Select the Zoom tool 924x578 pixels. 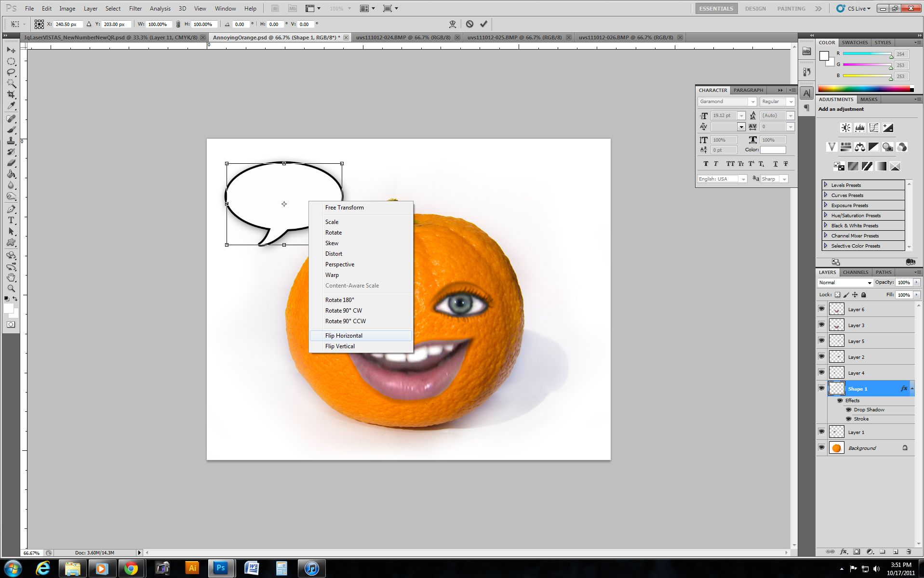tap(11, 289)
